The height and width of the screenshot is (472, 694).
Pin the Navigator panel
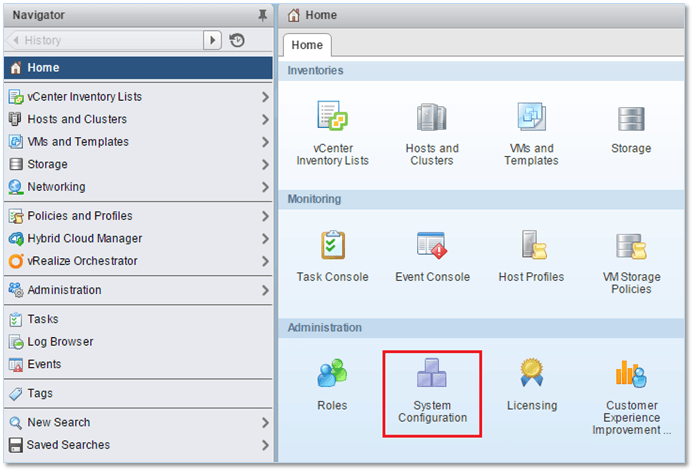point(262,15)
